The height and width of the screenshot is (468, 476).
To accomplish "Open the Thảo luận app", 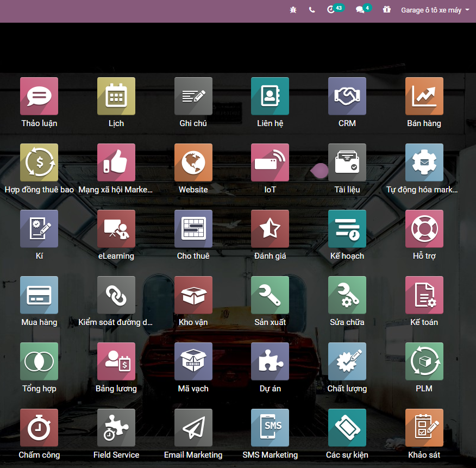I will point(39,96).
